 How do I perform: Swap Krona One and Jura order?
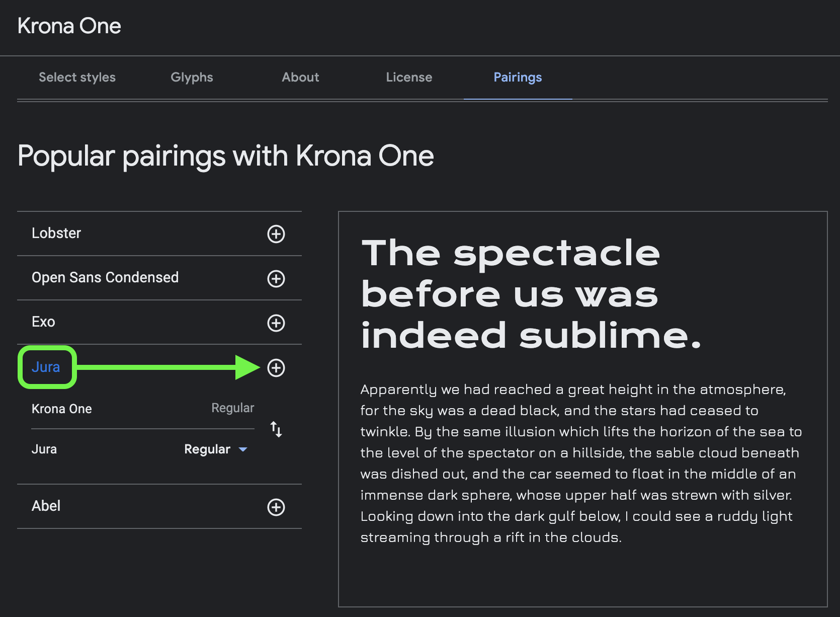276,429
